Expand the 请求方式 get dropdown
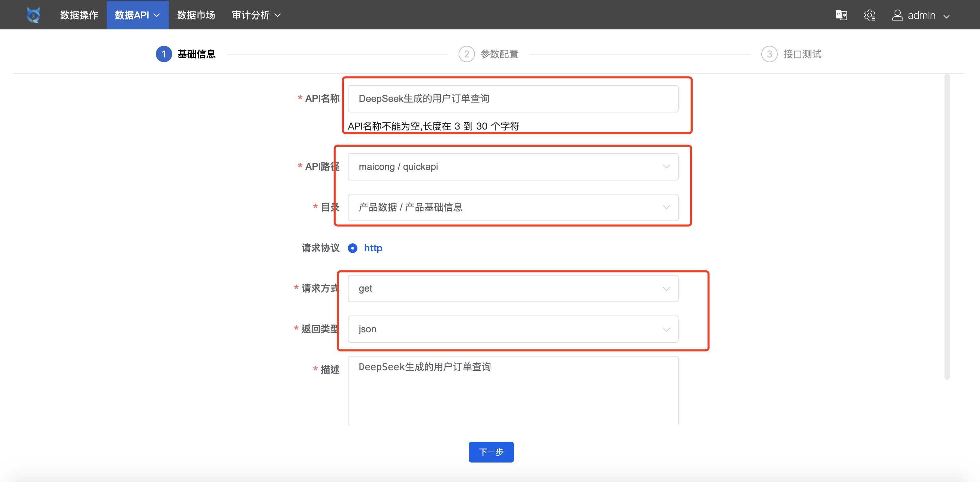This screenshot has height=482, width=980. [513, 289]
